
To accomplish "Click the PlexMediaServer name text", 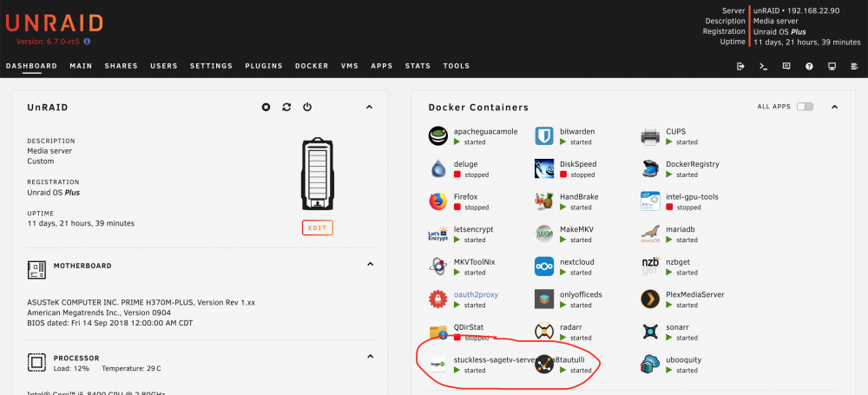I will click(694, 294).
